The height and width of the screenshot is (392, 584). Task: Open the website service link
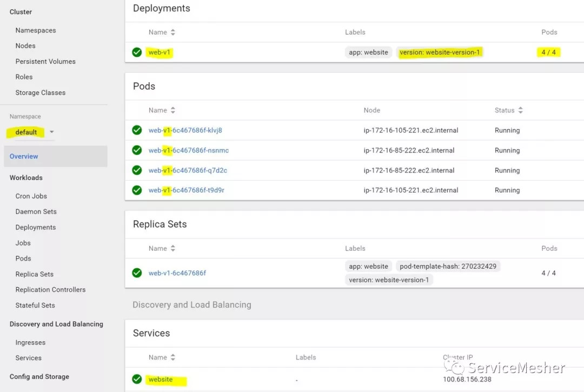tap(161, 380)
